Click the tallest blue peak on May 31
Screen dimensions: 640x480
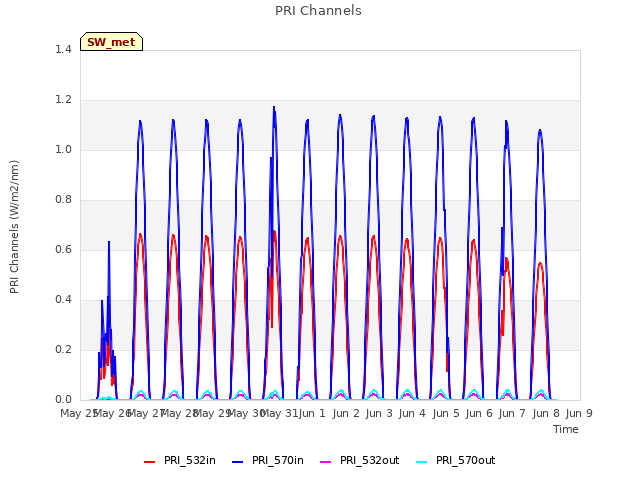click(x=274, y=107)
